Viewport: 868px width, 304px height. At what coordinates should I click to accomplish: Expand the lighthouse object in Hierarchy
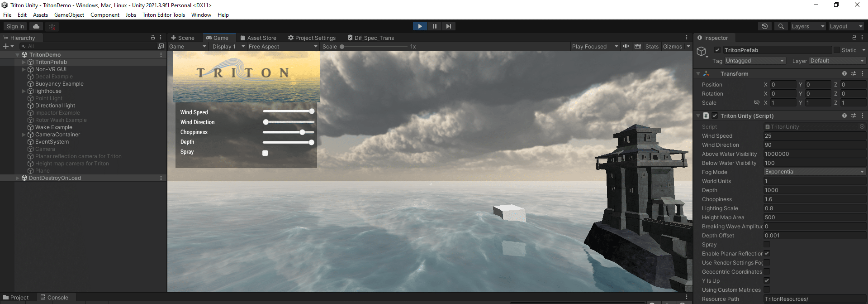[x=24, y=91]
